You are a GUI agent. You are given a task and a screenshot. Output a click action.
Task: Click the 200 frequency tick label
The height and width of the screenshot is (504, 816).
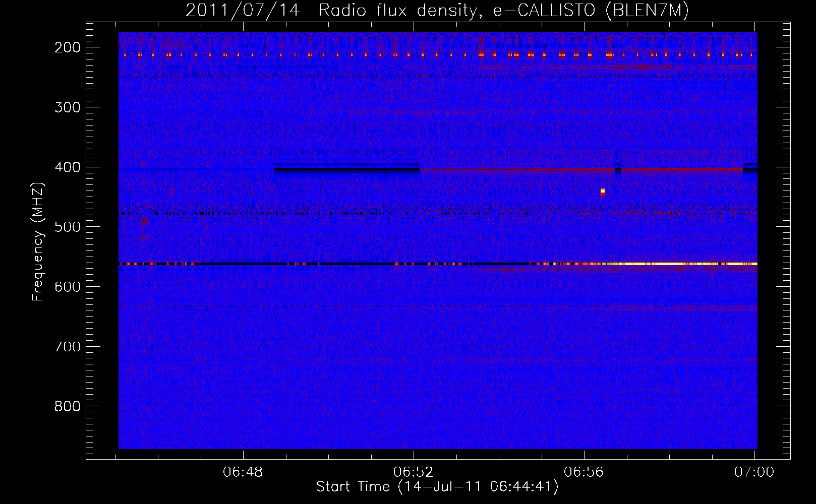click(x=67, y=47)
